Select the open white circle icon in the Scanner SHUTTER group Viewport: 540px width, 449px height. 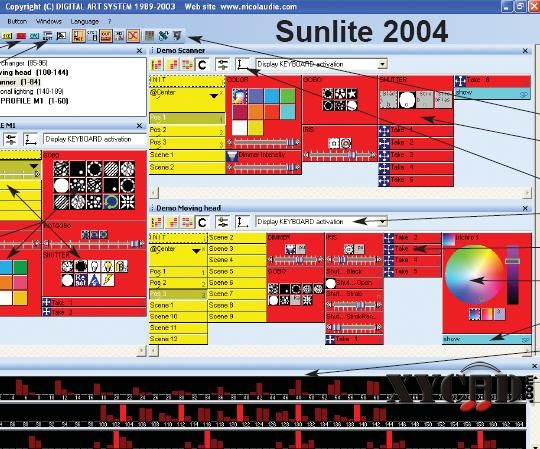(x=406, y=100)
